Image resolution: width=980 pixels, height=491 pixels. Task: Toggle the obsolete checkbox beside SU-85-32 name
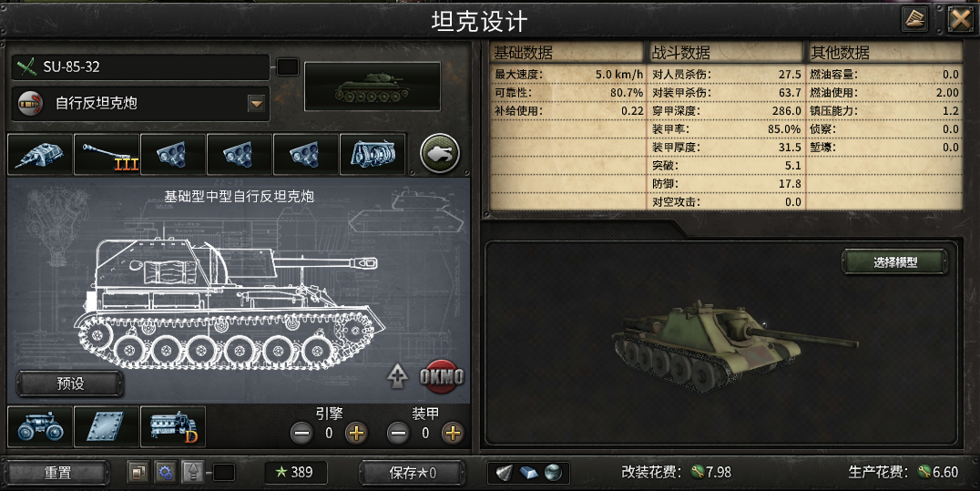click(288, 66)
